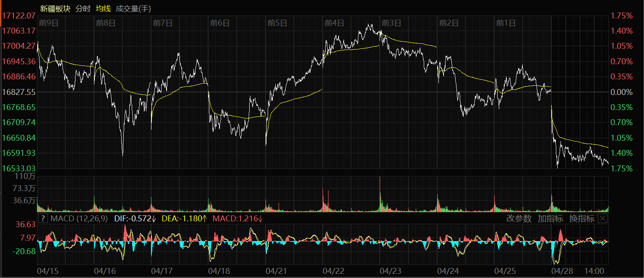Select the 分时 legend label
Viewport: 644px width, 278px height.
pyautogui.click(x=83, y=8)
